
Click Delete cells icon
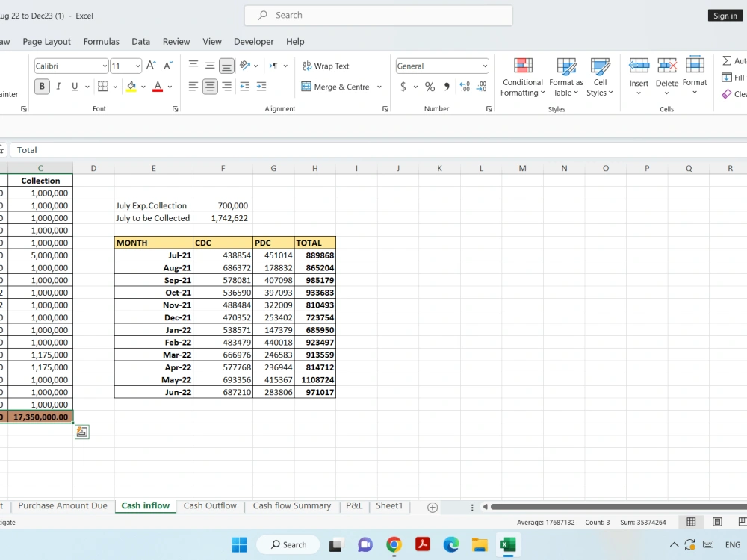tap(667, 66)
